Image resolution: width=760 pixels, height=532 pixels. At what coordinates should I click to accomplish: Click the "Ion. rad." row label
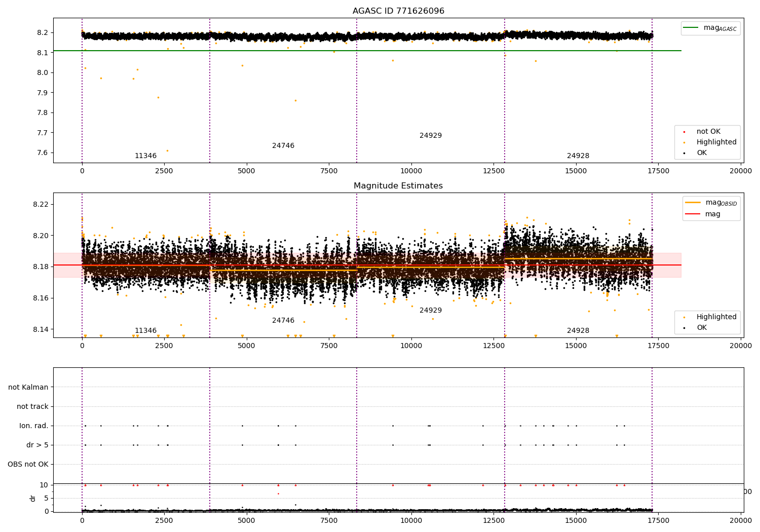pos(34,426)
